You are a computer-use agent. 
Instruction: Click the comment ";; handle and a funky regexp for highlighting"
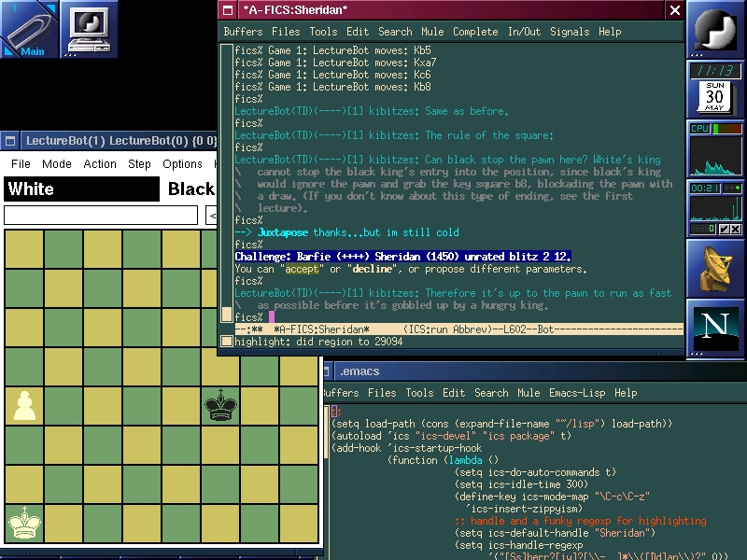pyautogui.click(x=580, y=521)
